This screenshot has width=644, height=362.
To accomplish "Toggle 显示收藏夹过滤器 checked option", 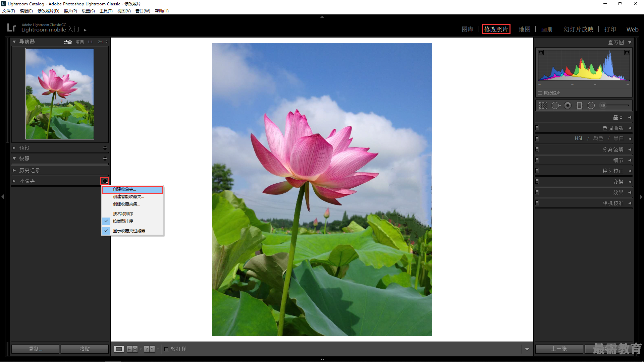I will coord(133,231).
